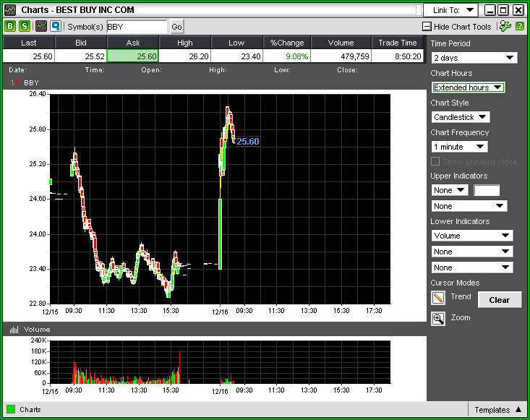
Task: Click the Upper Indicators parameter field
Action: (487, 190)
